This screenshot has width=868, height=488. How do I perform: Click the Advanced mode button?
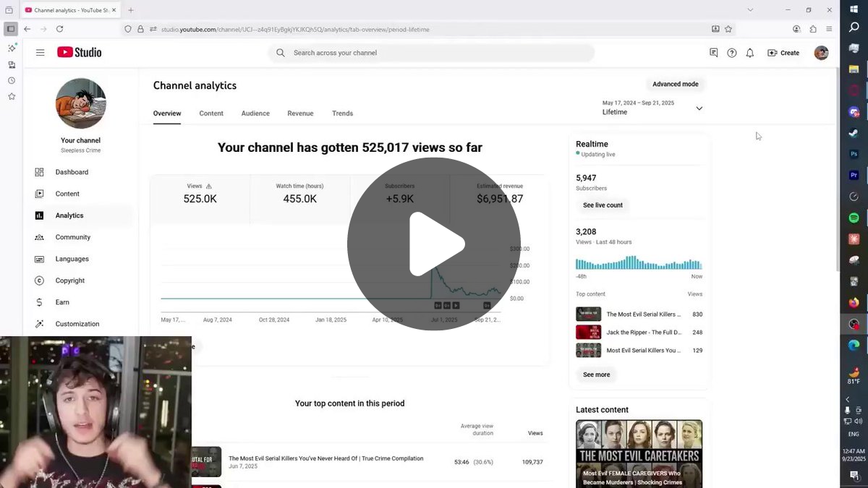(676, 85)
